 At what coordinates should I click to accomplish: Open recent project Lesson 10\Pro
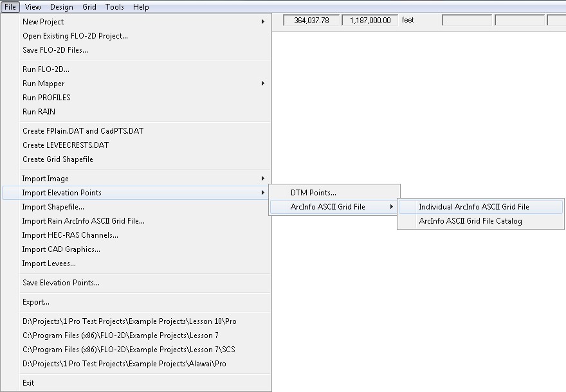tap(129, 321)
